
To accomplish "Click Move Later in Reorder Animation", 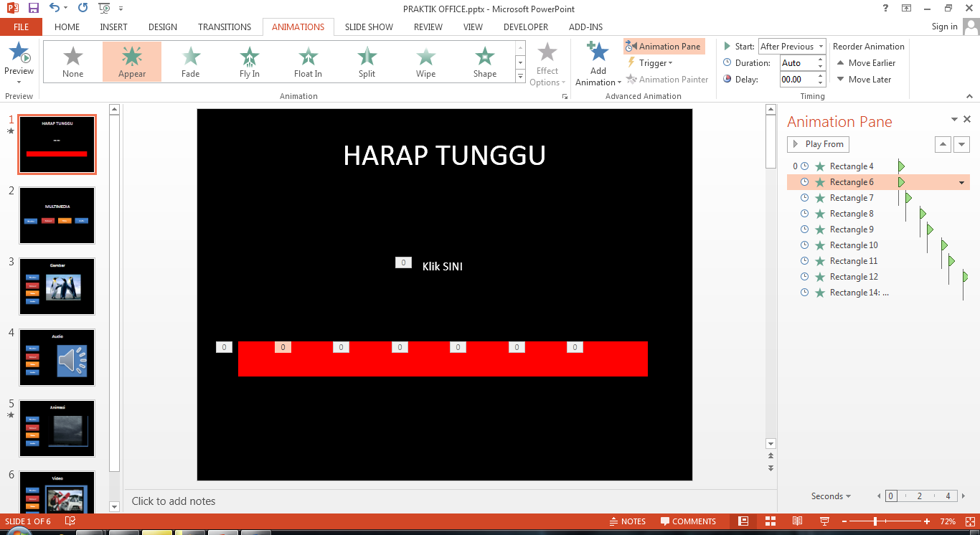I will [x=864, y=80].
